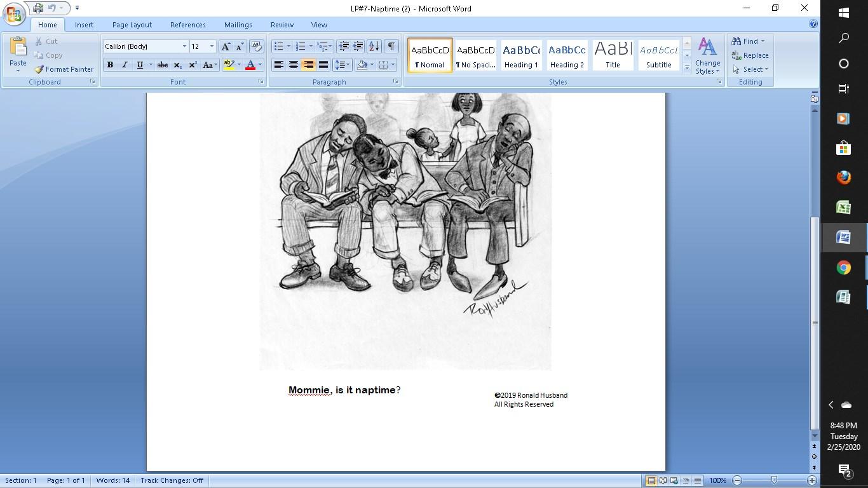This screenshot has width=868, height=488.
Task: Center the paragraph text
Action: [293, 65]
